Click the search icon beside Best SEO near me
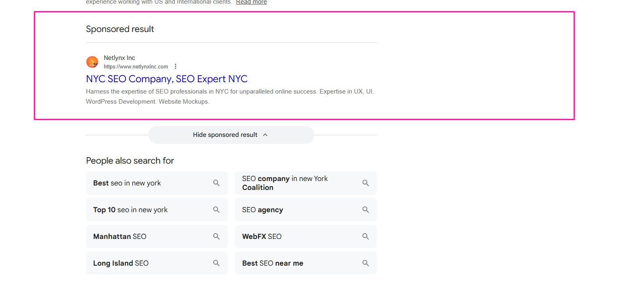This screenshot has width=644, height=294. click(365, 263)
